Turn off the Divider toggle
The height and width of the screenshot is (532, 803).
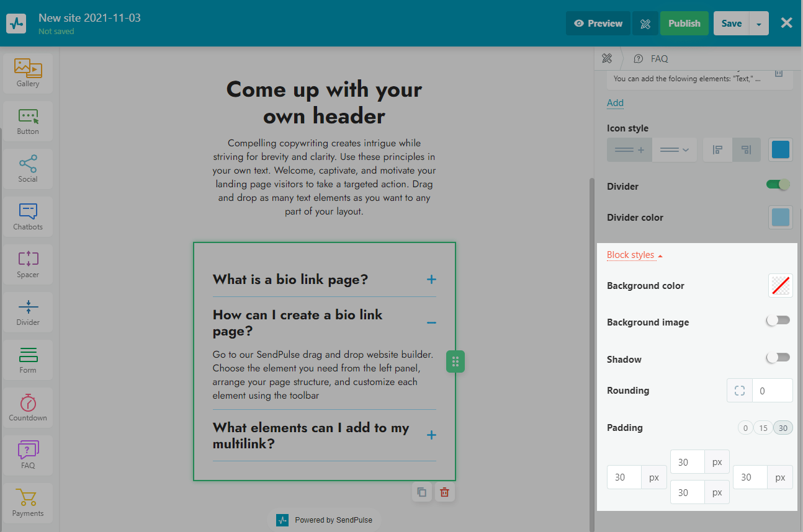click(778, 184)
